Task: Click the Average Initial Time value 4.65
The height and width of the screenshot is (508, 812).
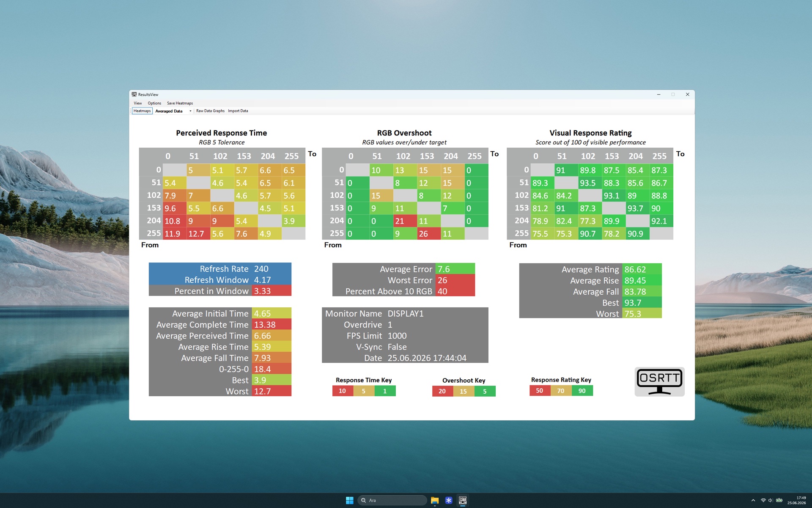Action: tap(272, 314)
